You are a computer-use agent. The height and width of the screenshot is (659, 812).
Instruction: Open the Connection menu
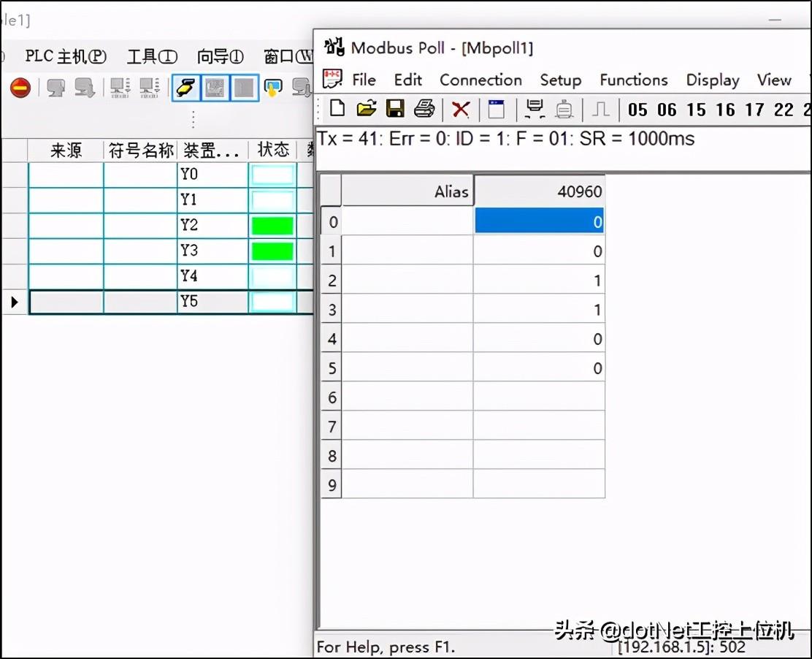pyautogui.click(x=480, y=80)
